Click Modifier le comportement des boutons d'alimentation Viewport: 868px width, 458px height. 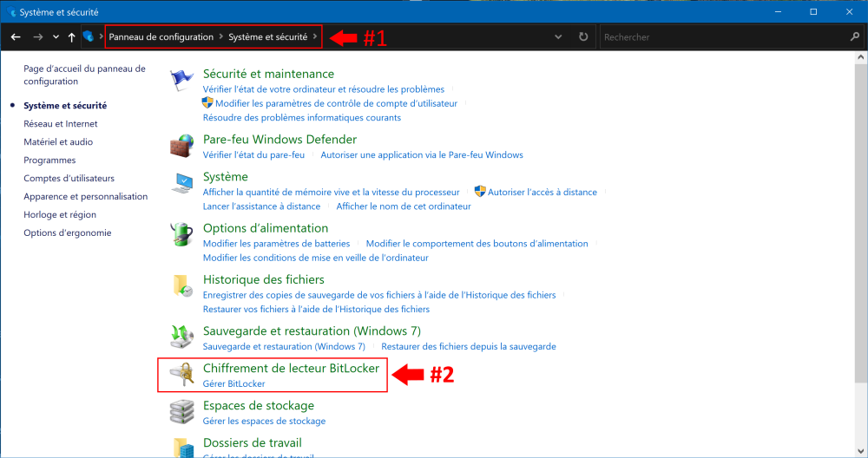tap(477, 244)
